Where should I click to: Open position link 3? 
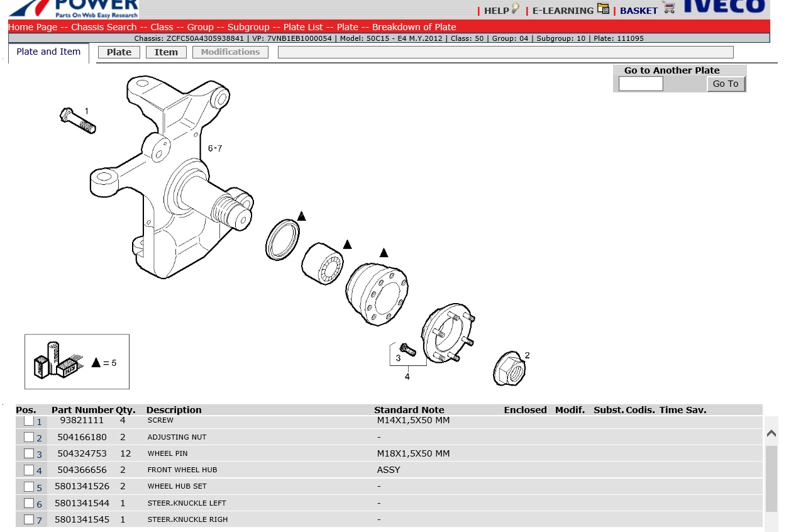(x=39, y=455)
